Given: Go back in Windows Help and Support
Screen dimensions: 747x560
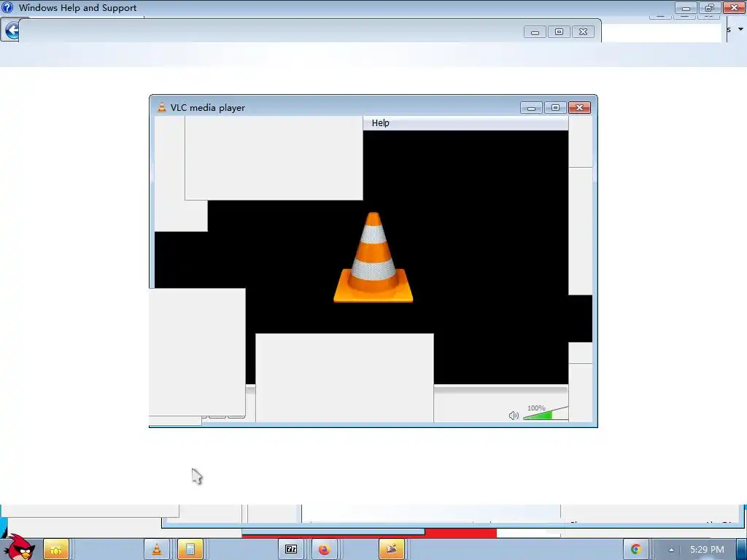Looking at the screenshot, I should click(10, 31).
